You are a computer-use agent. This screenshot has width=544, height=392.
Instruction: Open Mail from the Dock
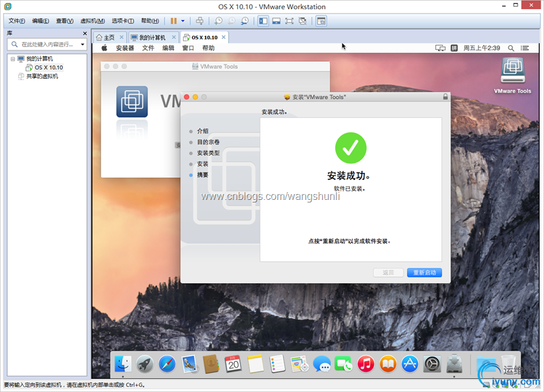(189, 364)
